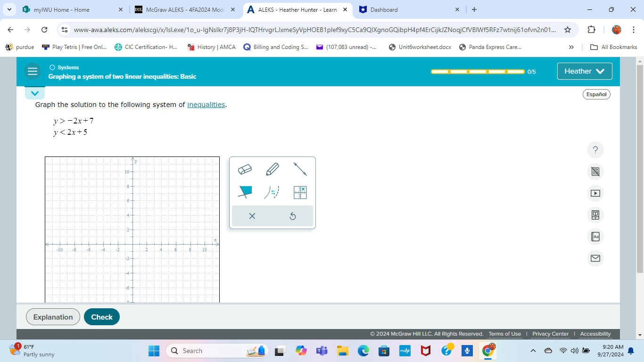Viewport: 644px width, 362px height.
Task: Select the solid/dashed line switch tool
Action: point(272,192)
